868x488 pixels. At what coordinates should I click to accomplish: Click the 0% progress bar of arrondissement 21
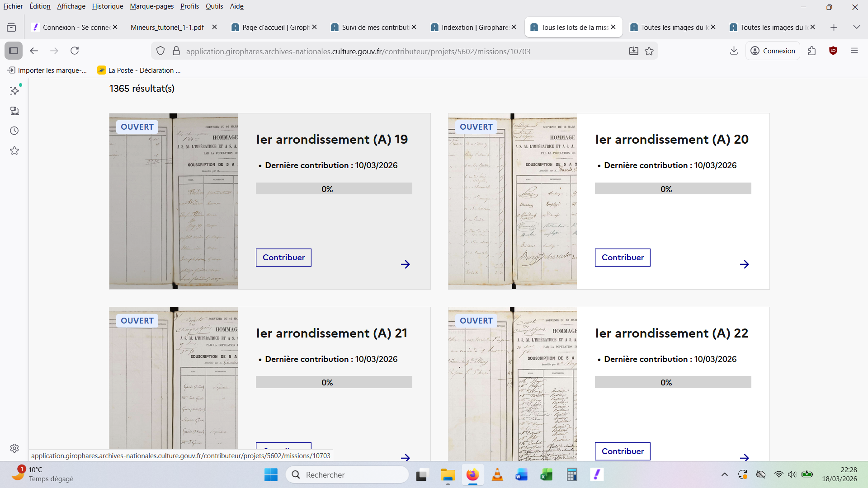tap(334, 382)
